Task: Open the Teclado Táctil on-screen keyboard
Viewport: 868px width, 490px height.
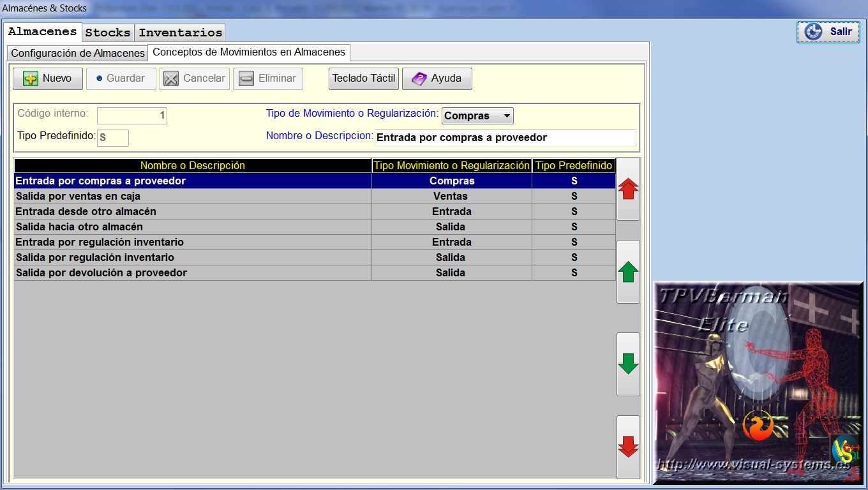Action: (x=364, y=78)
